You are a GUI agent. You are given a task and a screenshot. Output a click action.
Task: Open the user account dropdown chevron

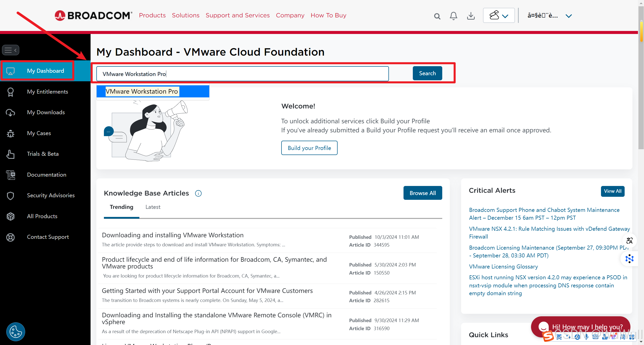pyautogui.click(x=569, y=16)
